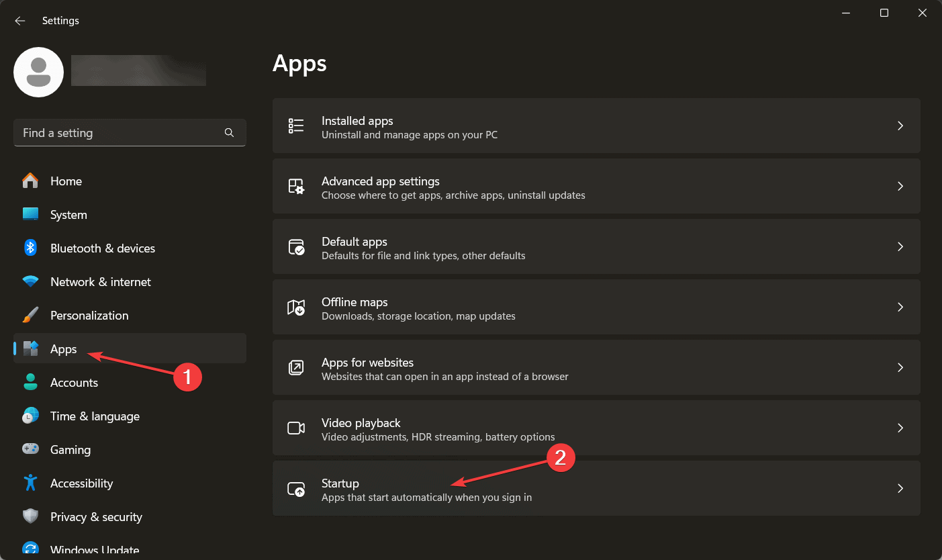Click the Accounts person icon
The image size is (942, 560).
(30, 383)
